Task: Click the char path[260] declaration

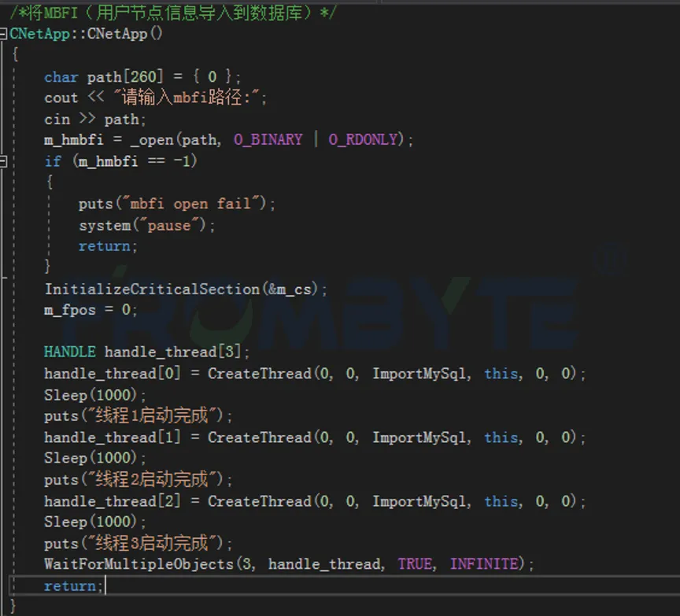Action: click(142, 77)
